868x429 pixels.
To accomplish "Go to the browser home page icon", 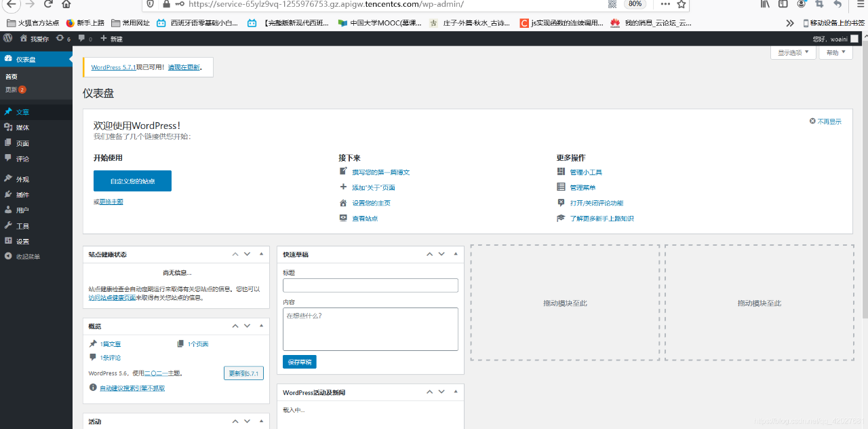I will pos(66,4).
